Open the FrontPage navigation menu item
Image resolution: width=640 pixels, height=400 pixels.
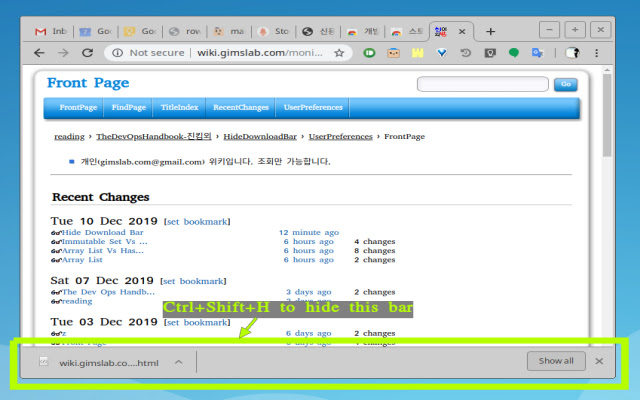point(78,107)
